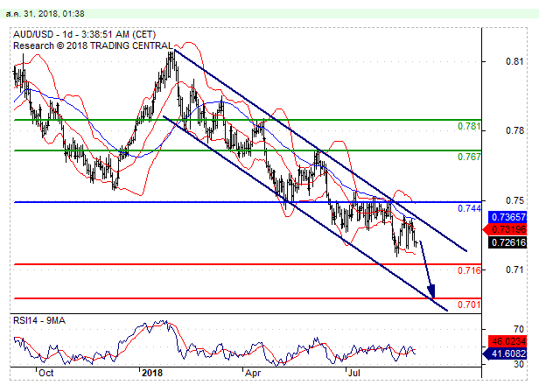
Task: Click the RSI axis level 70
Action: pos(519,329)
